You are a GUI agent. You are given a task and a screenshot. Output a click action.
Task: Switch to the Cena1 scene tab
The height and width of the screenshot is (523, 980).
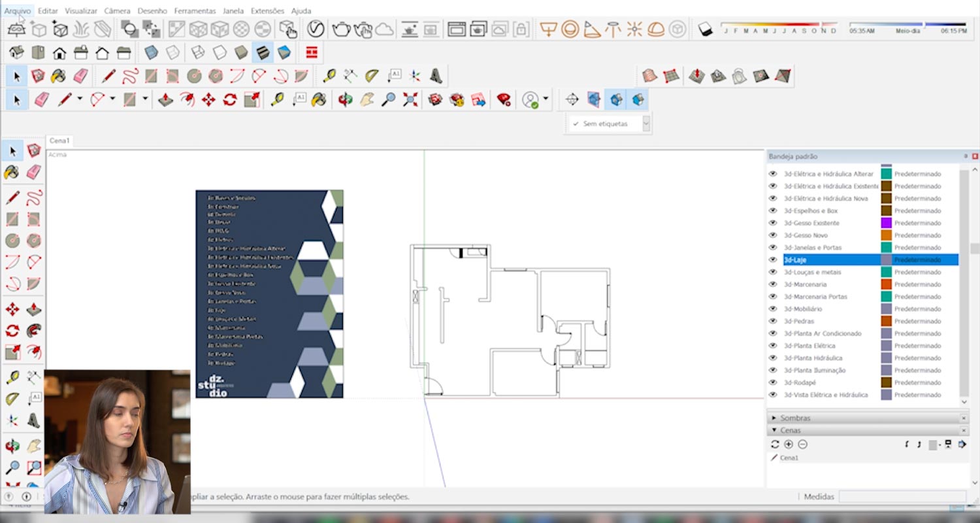click(59, 141)
